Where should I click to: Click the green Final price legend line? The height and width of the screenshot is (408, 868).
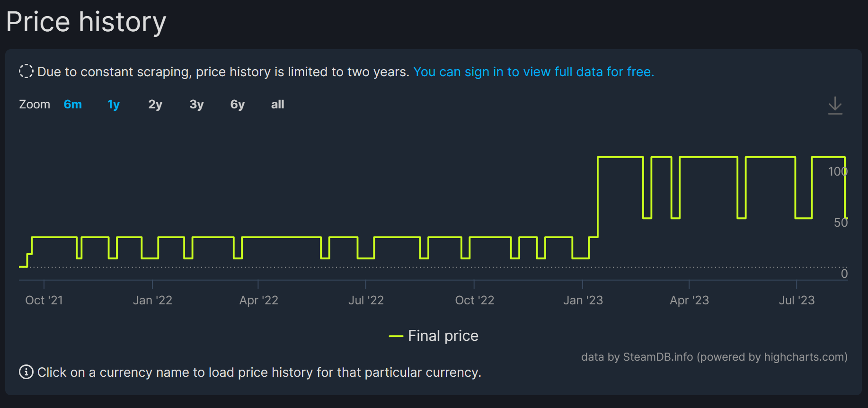(396, 337)
